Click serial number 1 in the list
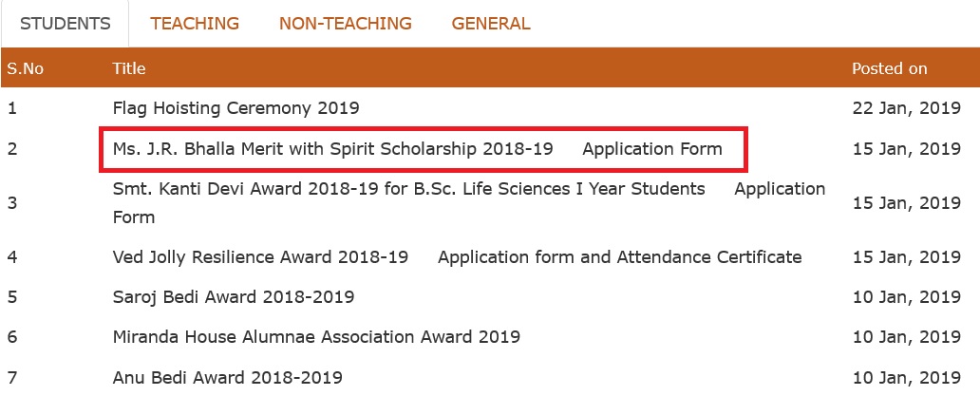The image size is (980, 396). pos(12,108)
